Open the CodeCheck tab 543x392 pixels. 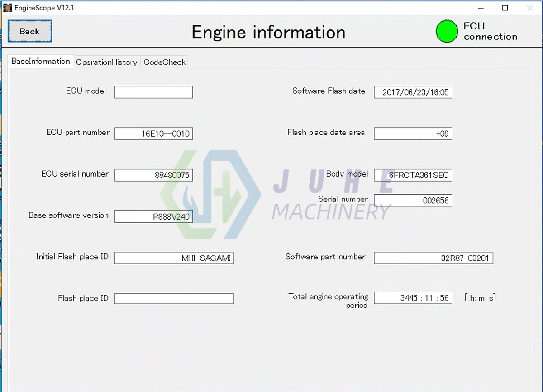pyautogui.click(x=164, y=62)
